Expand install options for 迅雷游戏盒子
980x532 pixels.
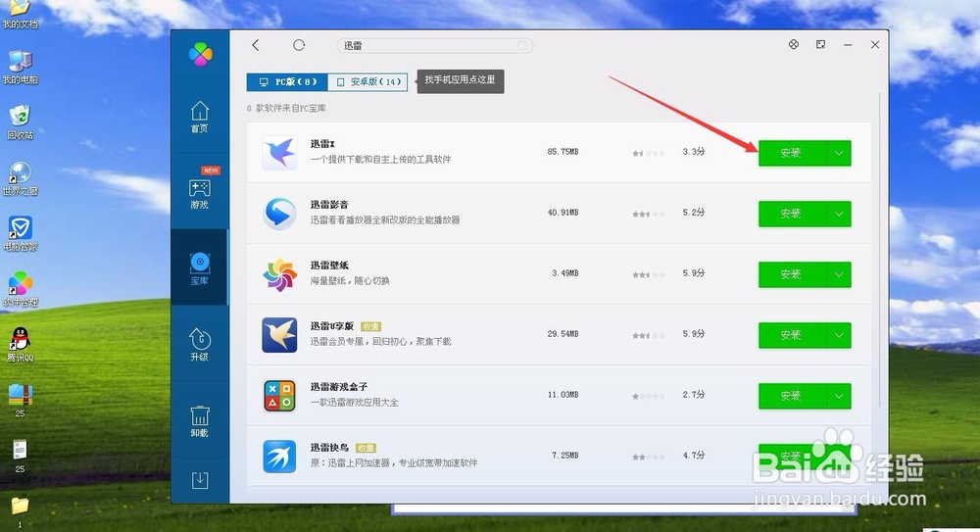click(x=839, y=396)
